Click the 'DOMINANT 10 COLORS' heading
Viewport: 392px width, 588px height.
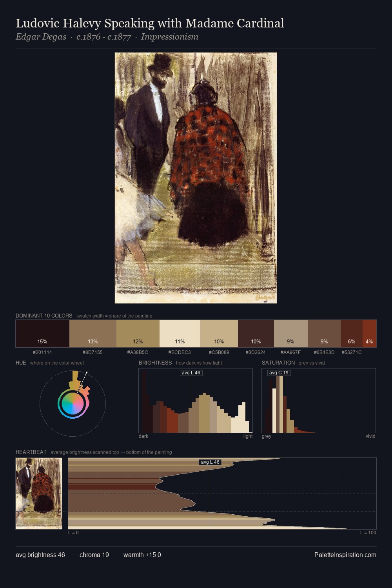coord(44,316)
